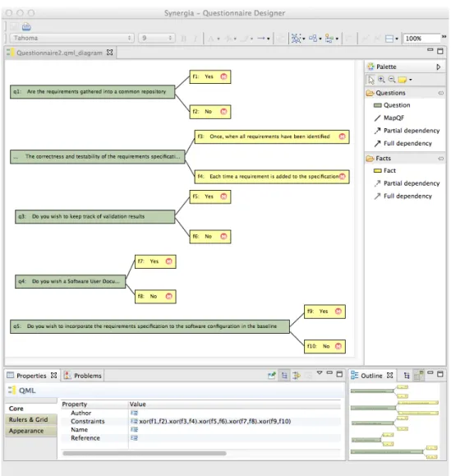
Task: Choose Full dependency under Facts
Action: point(403,196)
